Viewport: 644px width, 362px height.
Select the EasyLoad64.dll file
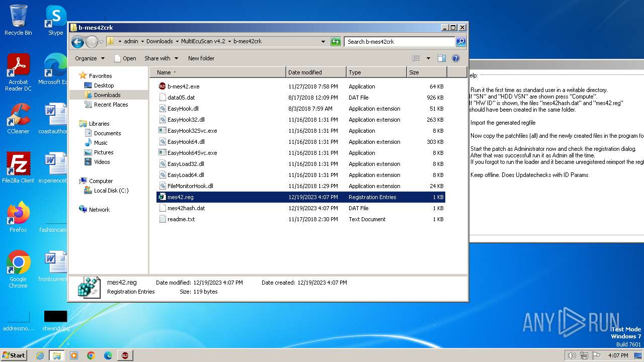point(301,175)
